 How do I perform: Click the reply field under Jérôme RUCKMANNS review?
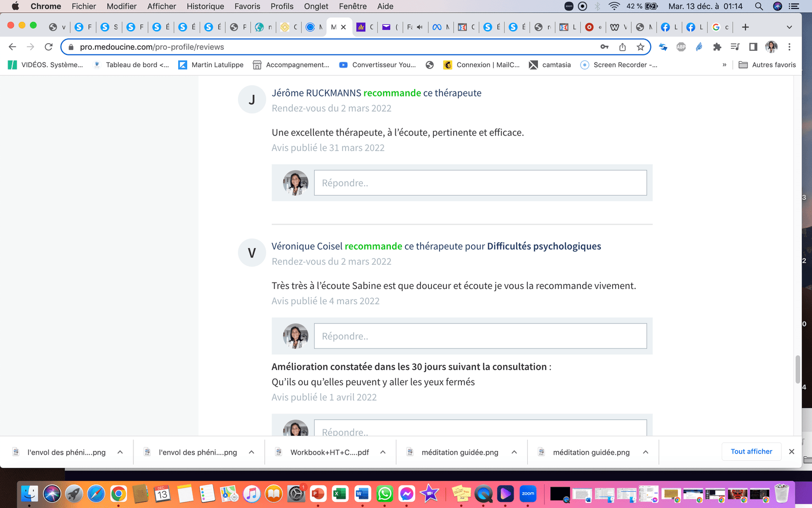(480, 183)
